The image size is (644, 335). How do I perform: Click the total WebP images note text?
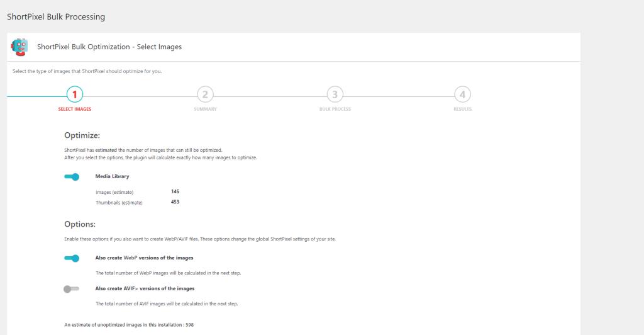click(169, 273)
